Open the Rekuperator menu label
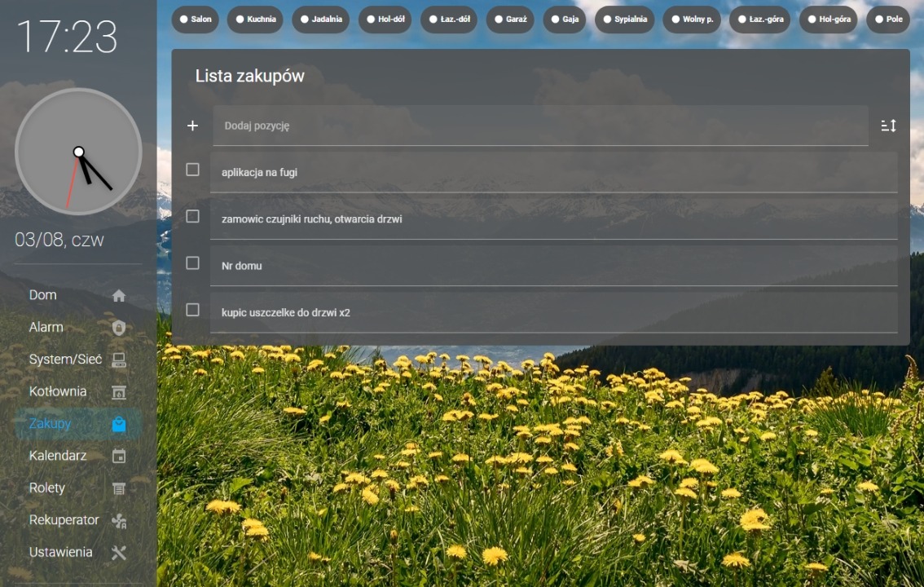924x587 pixels. pos(64,520)
